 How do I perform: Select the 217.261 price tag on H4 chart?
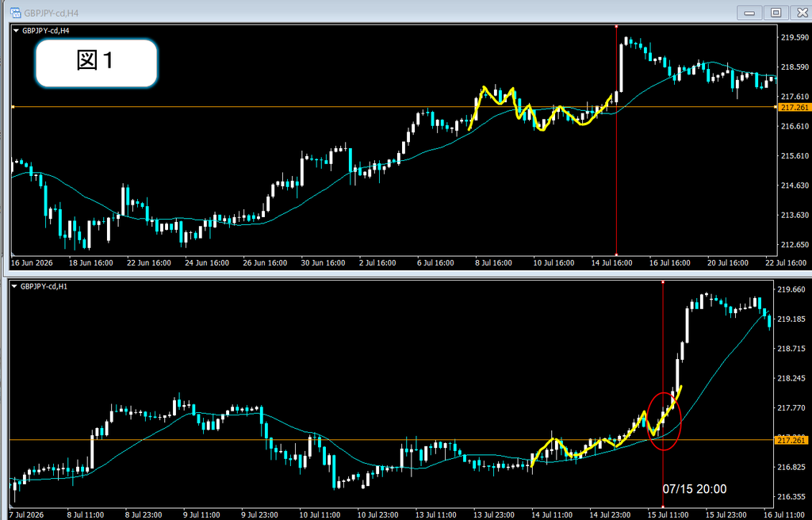click(794, 107)
